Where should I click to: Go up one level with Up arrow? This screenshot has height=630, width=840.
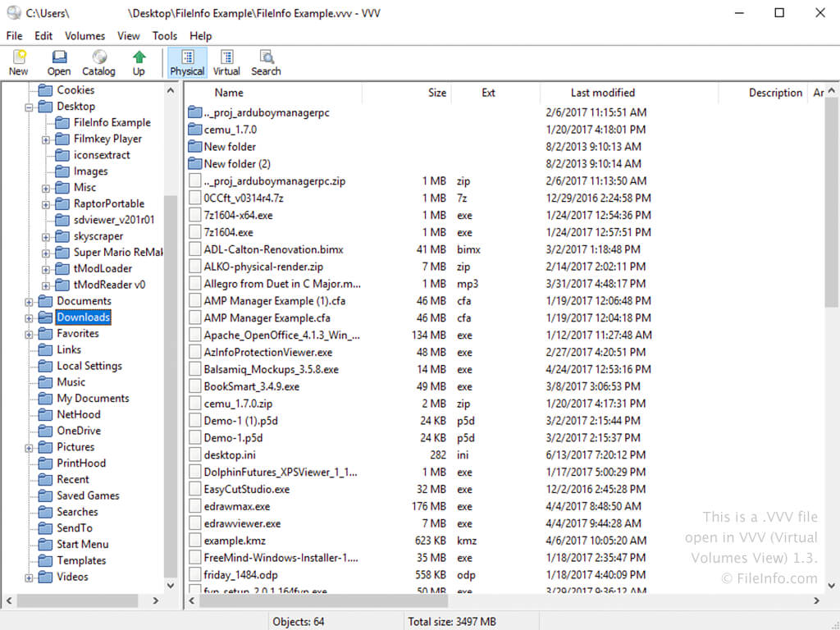[x=139, y=62]
